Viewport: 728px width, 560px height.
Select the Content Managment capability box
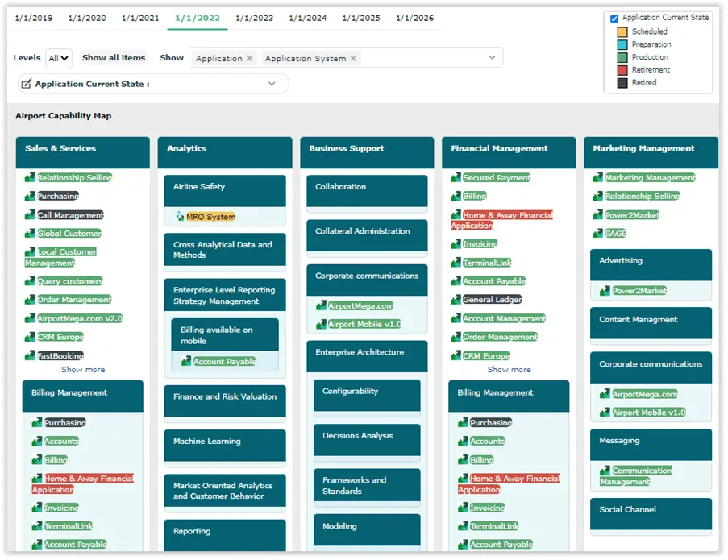(x=651, y=323)
